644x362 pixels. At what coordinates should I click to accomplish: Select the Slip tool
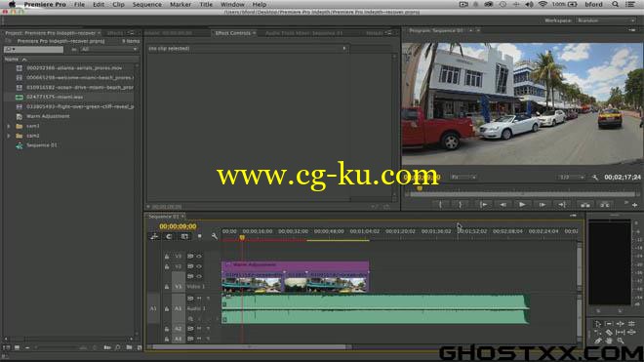point(621,332)
